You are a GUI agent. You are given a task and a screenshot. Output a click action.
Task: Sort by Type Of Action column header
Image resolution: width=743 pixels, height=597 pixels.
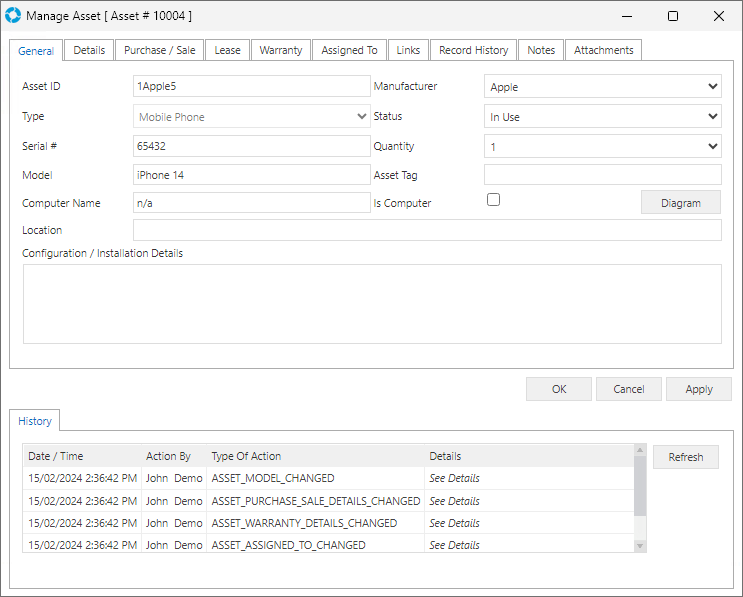245,456
